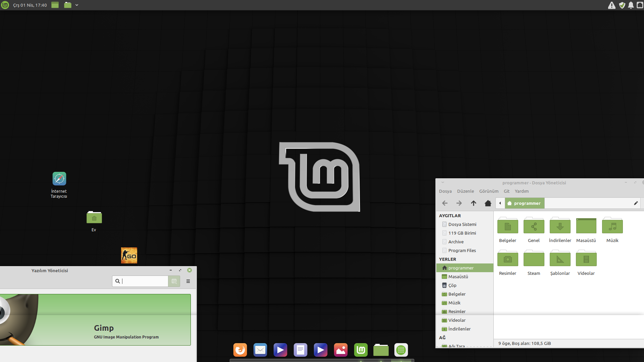Open İnternet Tarayıcısı desktop shortcut
The image size is (644, 362).
[x=59, y=185]
